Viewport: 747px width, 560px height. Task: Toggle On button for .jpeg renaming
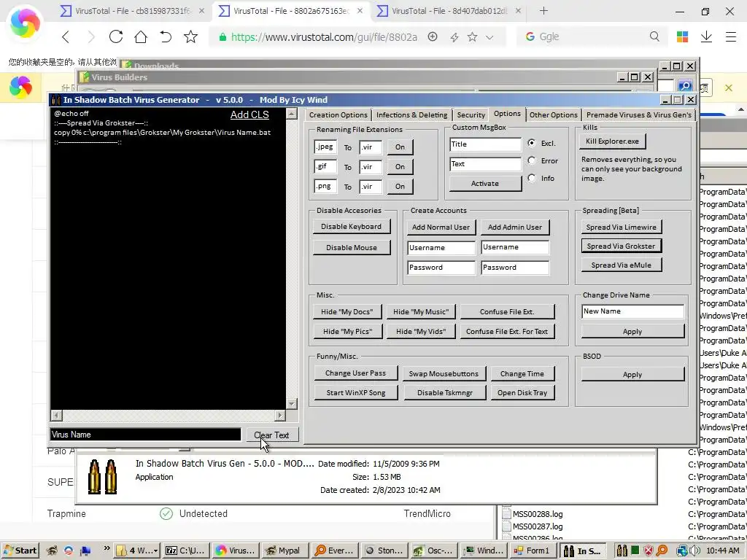[400, 147]
